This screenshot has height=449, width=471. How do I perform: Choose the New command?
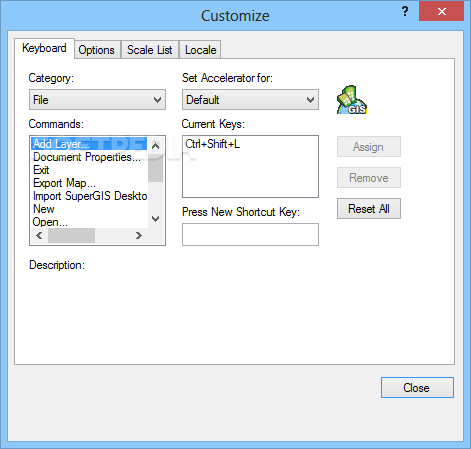pos(89,209)
